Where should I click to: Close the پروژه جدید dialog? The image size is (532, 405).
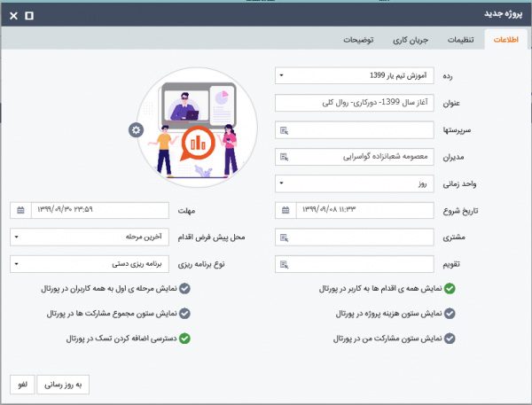13,16
